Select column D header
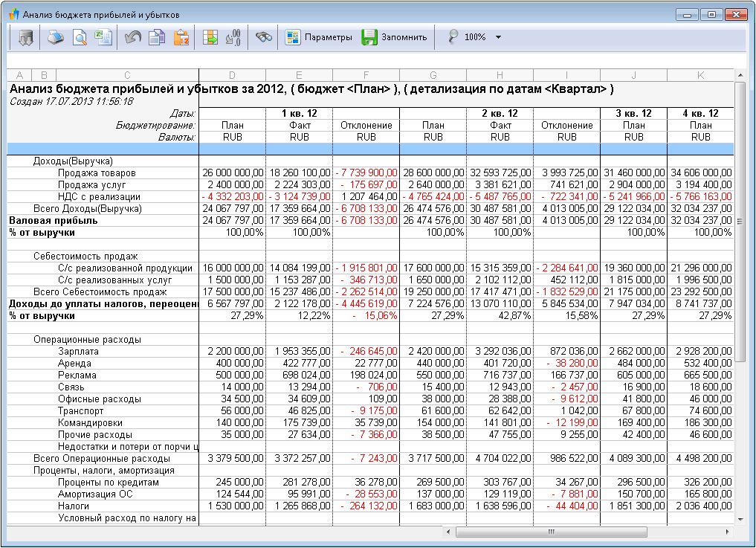Viewport: 756px width, 548px height. 232,75
